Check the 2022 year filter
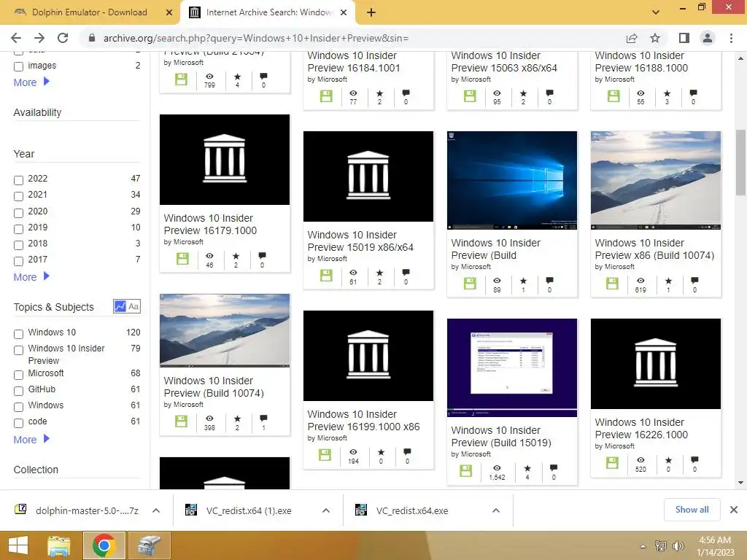Viewport: 747px width, 560px height. point(18,180)
